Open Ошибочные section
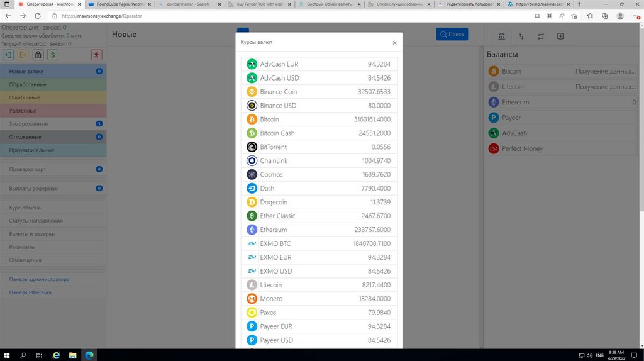The height and width of the screenshot is (361, 644). click(x=53, y=97)
